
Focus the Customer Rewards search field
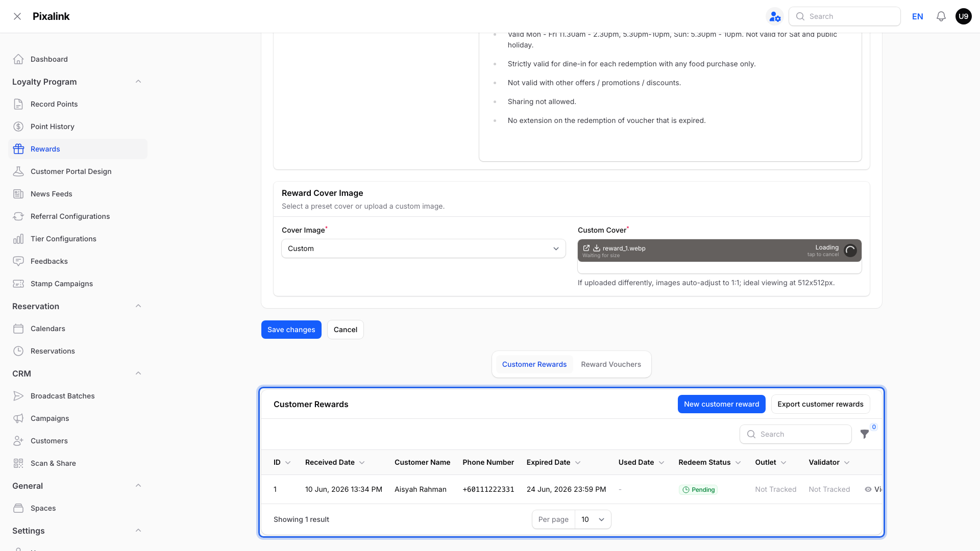coord(796,434)
